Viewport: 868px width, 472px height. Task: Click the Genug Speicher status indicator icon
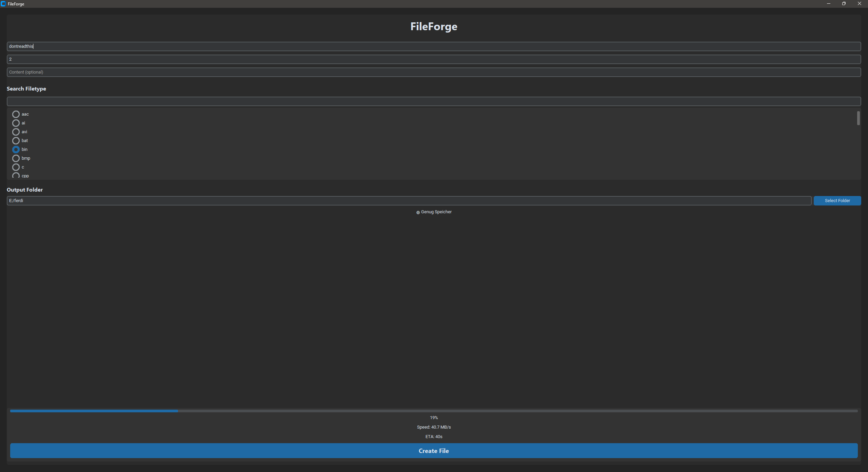418,212
